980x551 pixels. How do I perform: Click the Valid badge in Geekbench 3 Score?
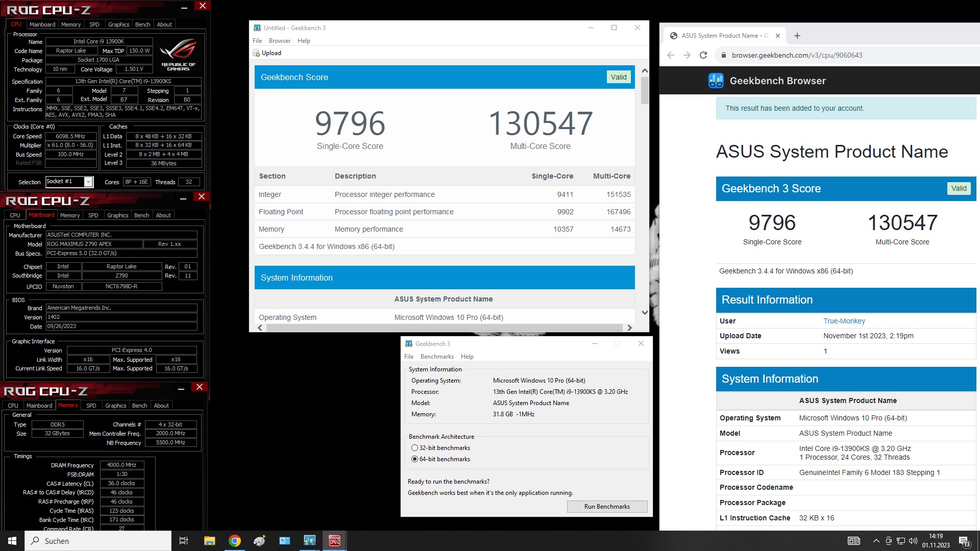959,188
